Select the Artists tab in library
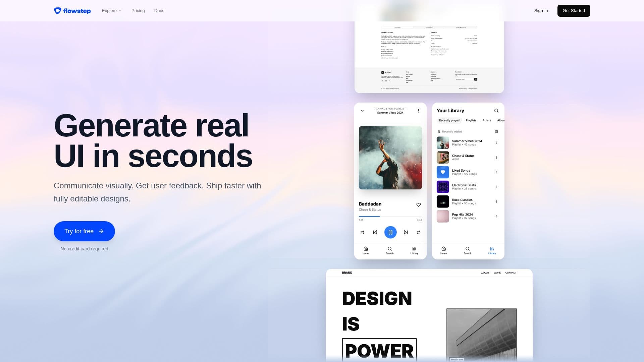644x362 pixels. pos(487,120)
